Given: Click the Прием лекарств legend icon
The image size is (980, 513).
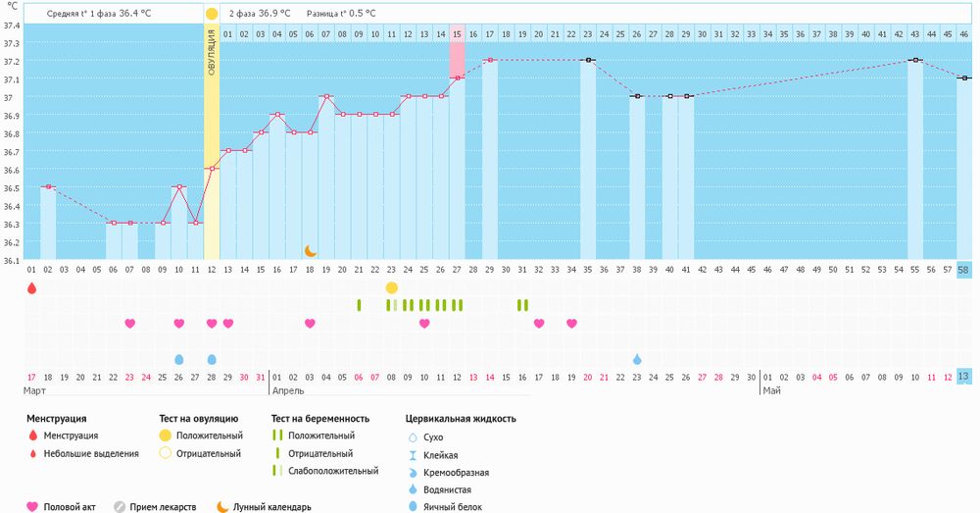Looking at the screenshot, I should click(120, 507).
